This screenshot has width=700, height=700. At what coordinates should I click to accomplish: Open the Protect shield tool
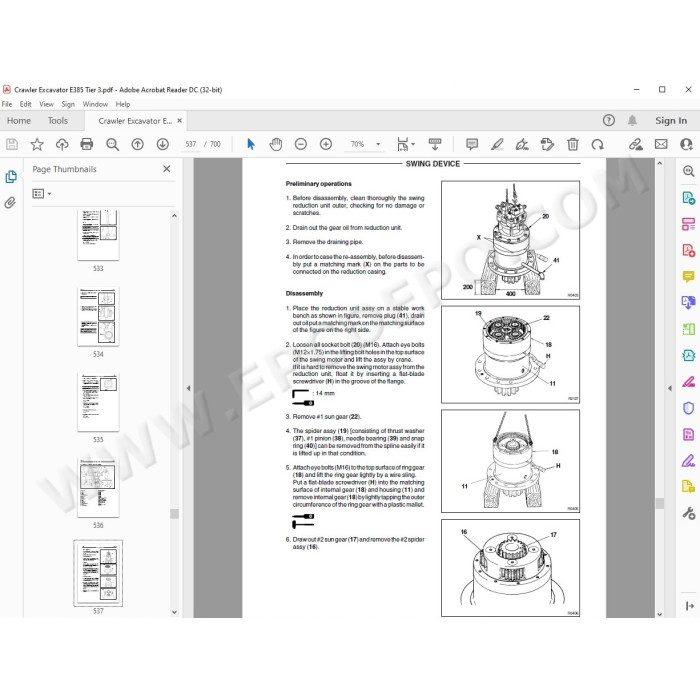(x=688, y=408)
